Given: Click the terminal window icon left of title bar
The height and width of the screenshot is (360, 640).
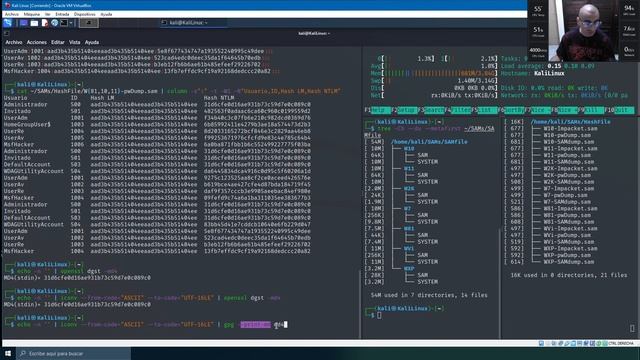Looking at the screenshot, I should (7, 33).
